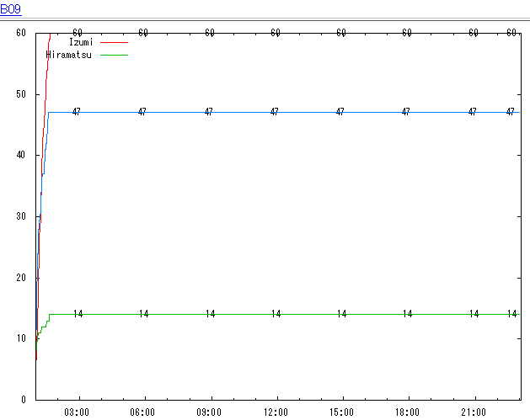The image size is (530, 420).
Task: Click the y-axis label 60
Action: [x=21, y=33]
